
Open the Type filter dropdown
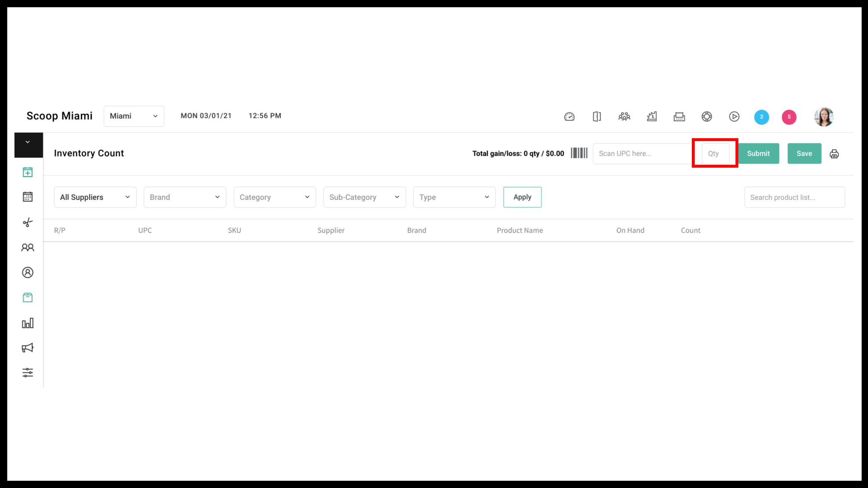point(454,197)
